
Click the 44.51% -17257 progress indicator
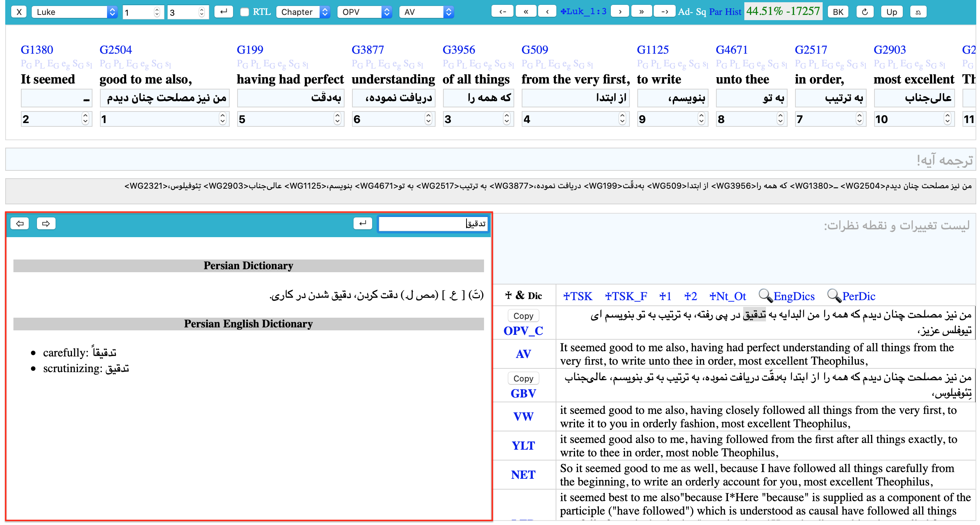coord(783,12)
